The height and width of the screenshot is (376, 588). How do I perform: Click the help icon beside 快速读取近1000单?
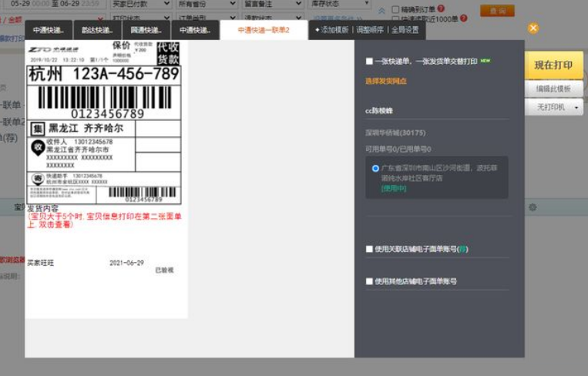[x=463, y=18]
